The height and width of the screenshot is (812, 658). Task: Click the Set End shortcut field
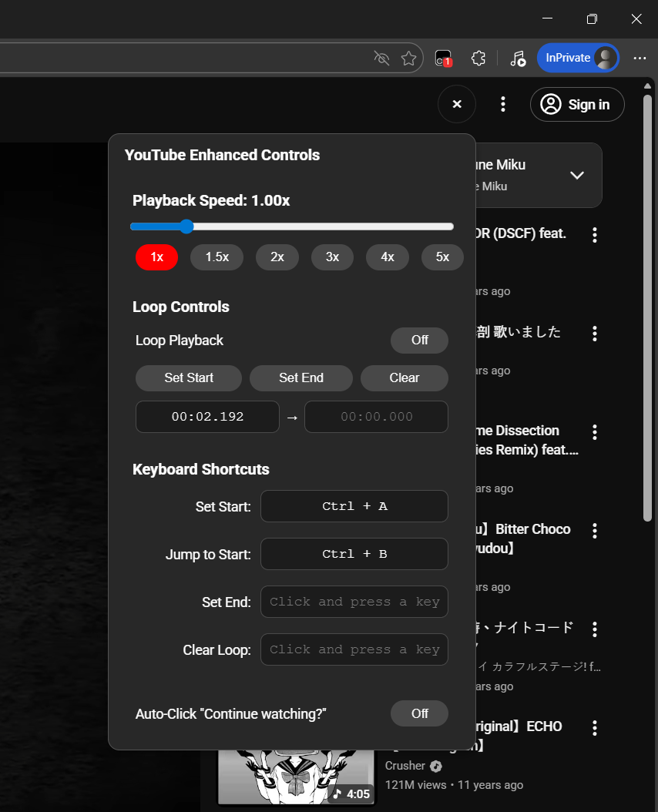(x=354, y=602)
